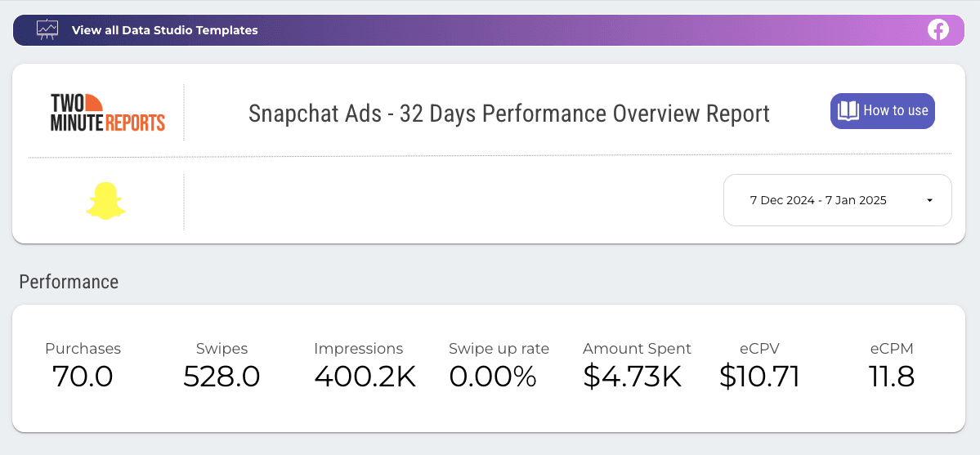Click the date range dropdown arrow
This screenshot has height=455, width=980.
click(x=929, y=200)
